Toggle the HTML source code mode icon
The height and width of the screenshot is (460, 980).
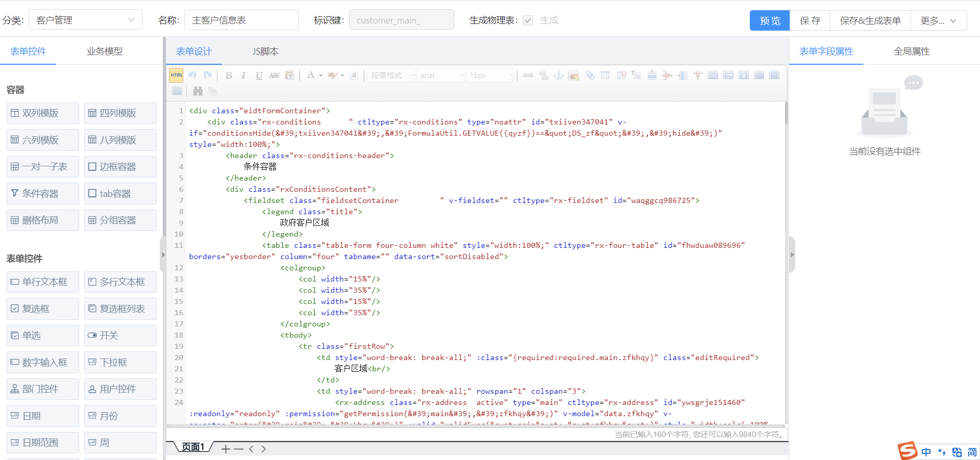click(x=177, y=75)
